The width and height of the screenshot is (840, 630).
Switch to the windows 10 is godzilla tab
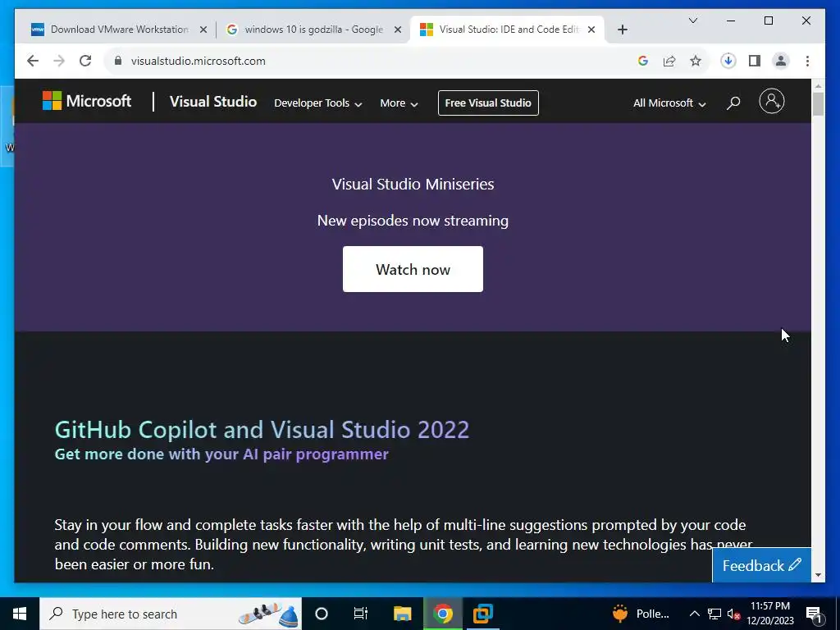tap(313, 30)
